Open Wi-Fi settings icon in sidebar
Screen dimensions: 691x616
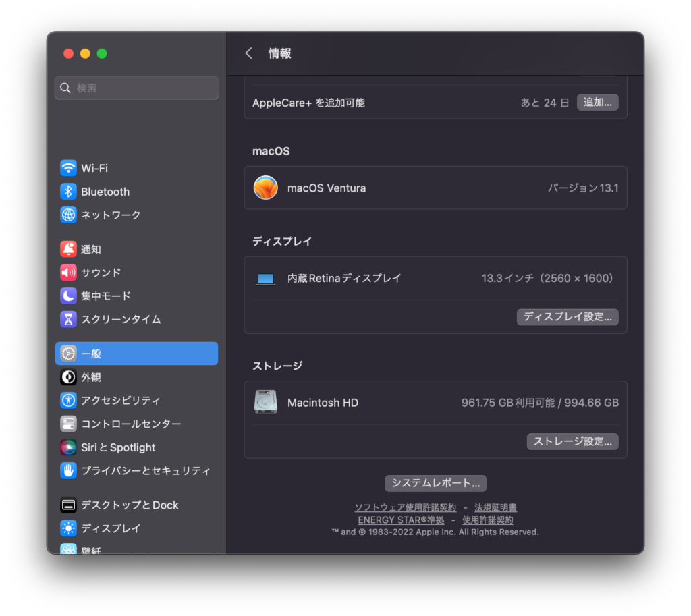68,168
